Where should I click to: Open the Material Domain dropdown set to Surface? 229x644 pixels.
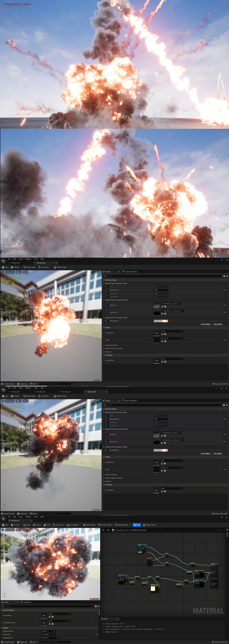pos(48,631)
